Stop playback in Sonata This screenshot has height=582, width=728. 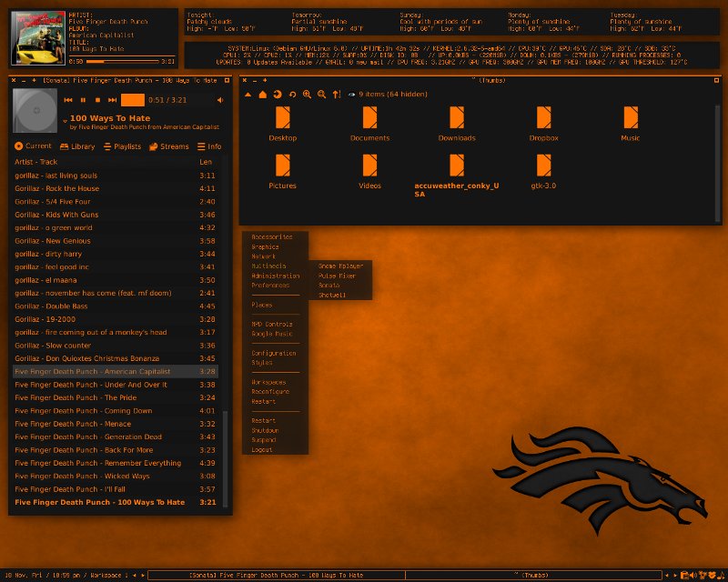pos(97,100)
